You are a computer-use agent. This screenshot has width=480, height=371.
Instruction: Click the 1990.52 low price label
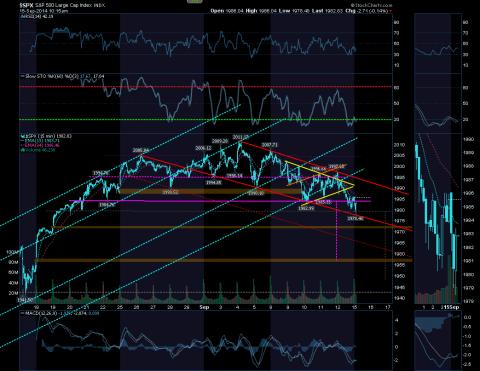tap(170, 192)
